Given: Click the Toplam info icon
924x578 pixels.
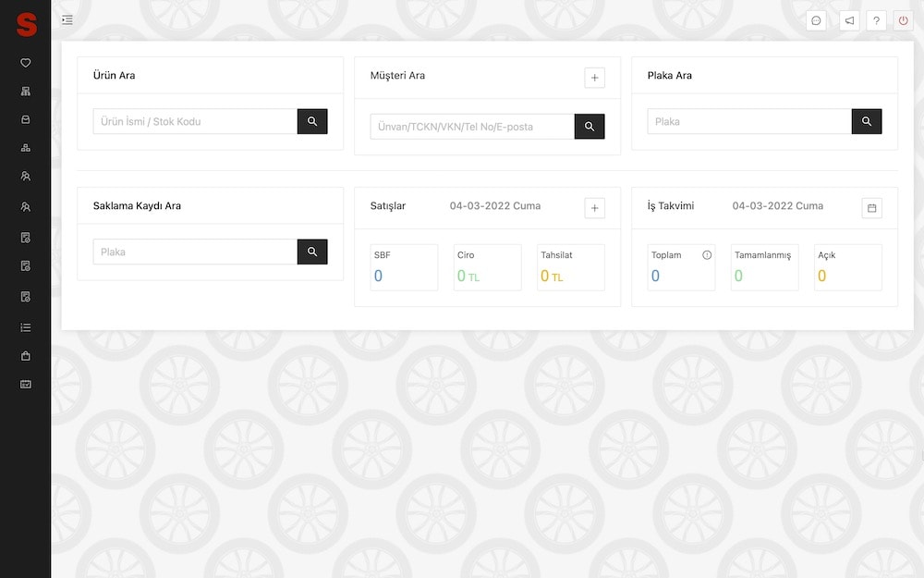Looking at the screenshot, I should (707, 255).
